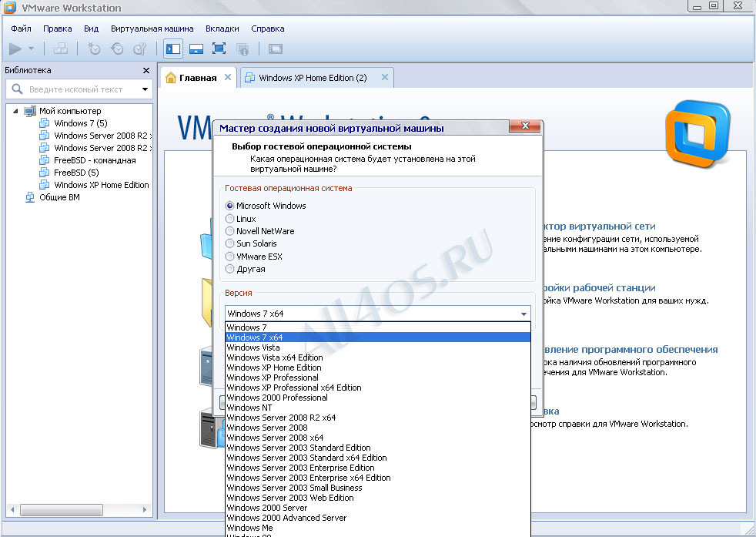Choose Windows Vista x64 Edition option

pos(378,357)
